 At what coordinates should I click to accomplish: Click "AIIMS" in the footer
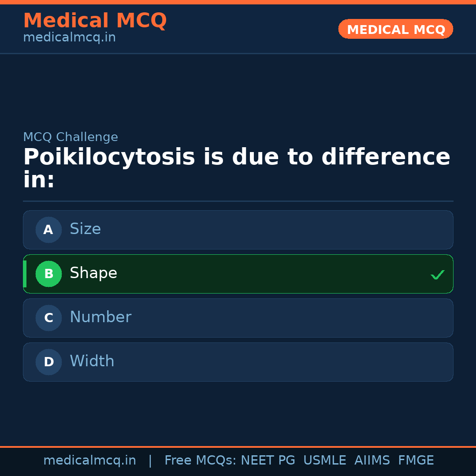pos(372,461)
